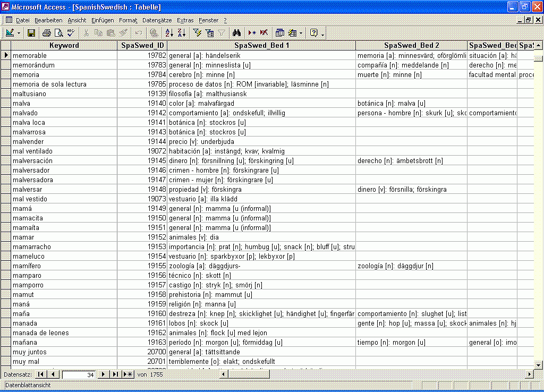Go to the previous record
Image resolution: width=544 pixels, height=392 pixels.
[53, 374]
